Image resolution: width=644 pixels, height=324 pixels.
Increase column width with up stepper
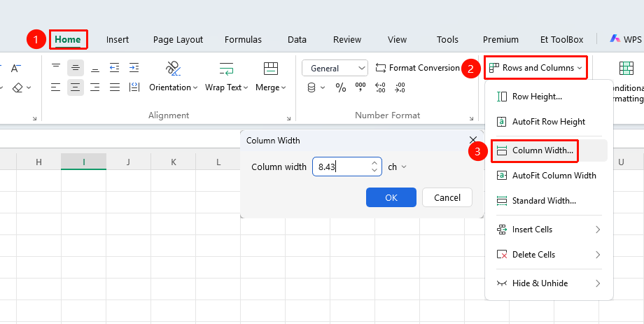tap(374, 163)
